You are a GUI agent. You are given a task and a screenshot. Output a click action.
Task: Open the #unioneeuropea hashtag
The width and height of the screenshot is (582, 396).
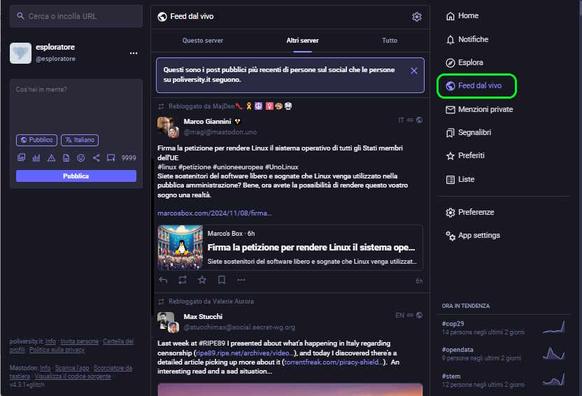pos(238,167)
